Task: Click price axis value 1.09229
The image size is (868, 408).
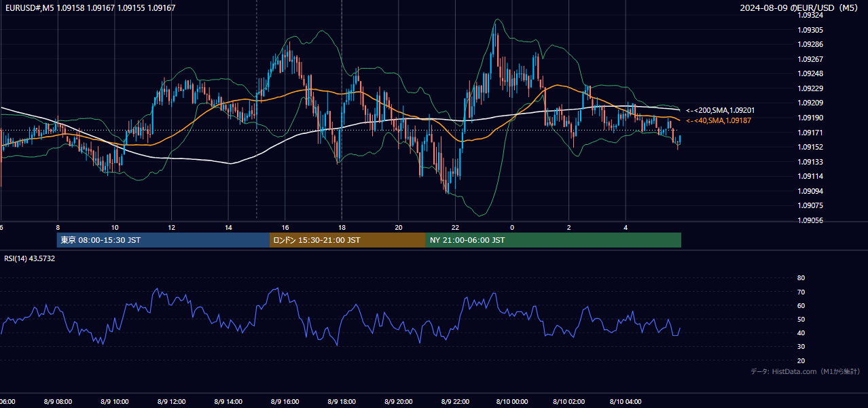Action: coord(810,88)
